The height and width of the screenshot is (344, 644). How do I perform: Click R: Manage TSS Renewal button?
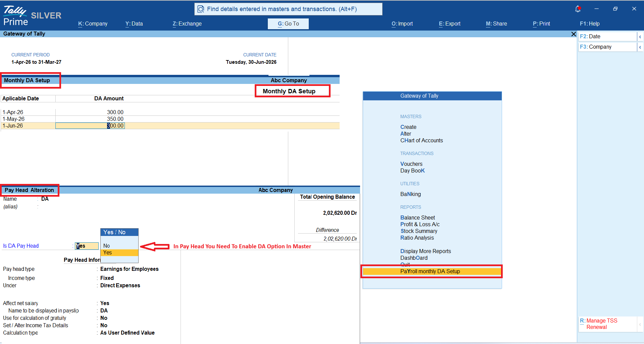click(607, 324)
